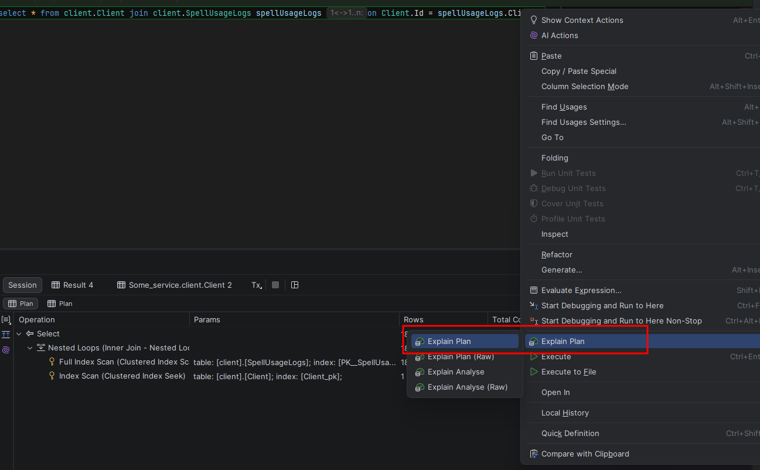Click params cell with [client].[SpellUsageLogs]
Image resolution: width=760 pixels, height=470 pixels.
click(x=295, y=362)
